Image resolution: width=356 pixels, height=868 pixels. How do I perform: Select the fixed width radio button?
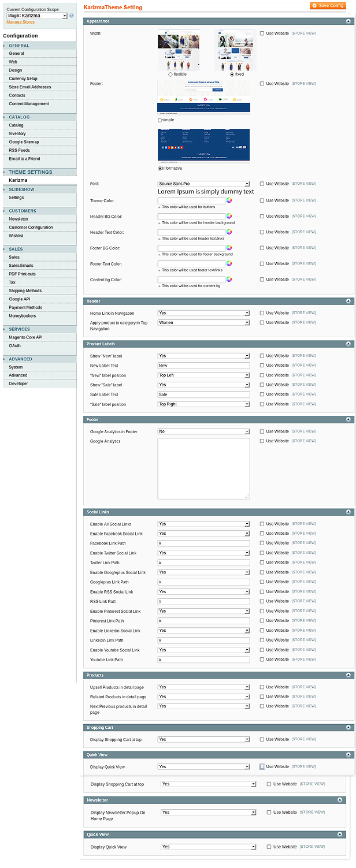(232, 74)
